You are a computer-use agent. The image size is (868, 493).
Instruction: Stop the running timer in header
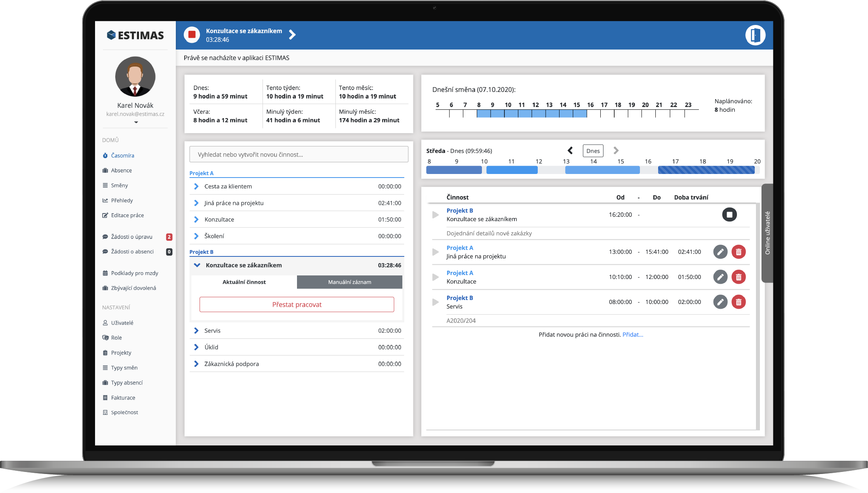click(x=192, y=35)
